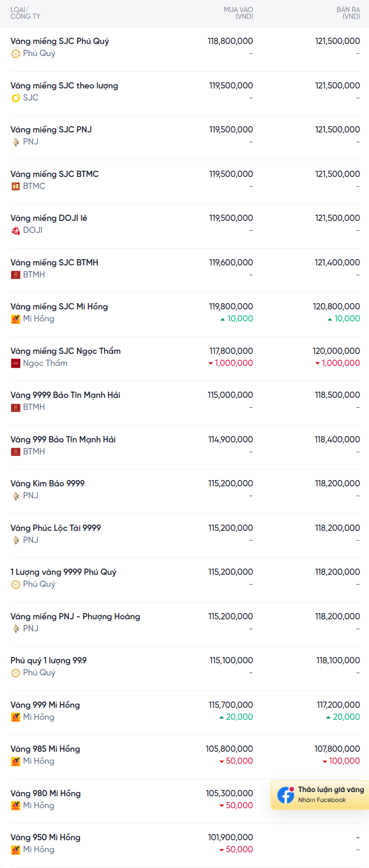369x868 pixels.
Task: Click the LOẠI/CÔNG TY column header
Action: [25, 13]
